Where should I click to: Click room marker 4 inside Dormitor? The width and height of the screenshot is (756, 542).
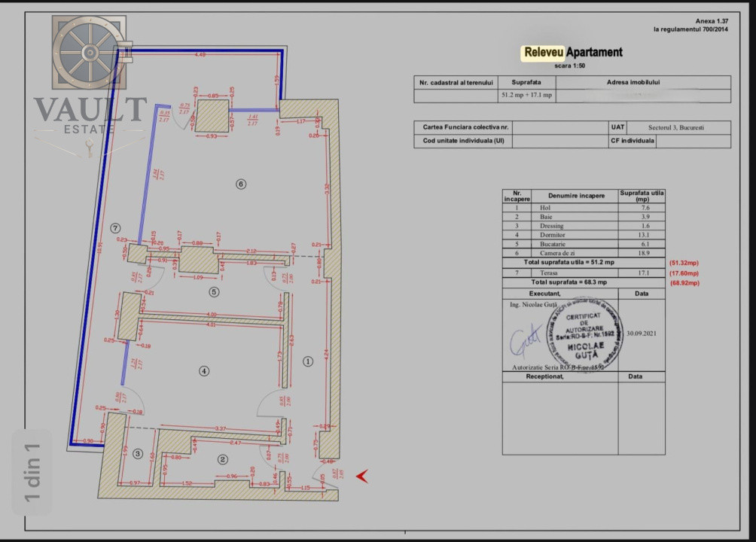[x=203, y=370]
